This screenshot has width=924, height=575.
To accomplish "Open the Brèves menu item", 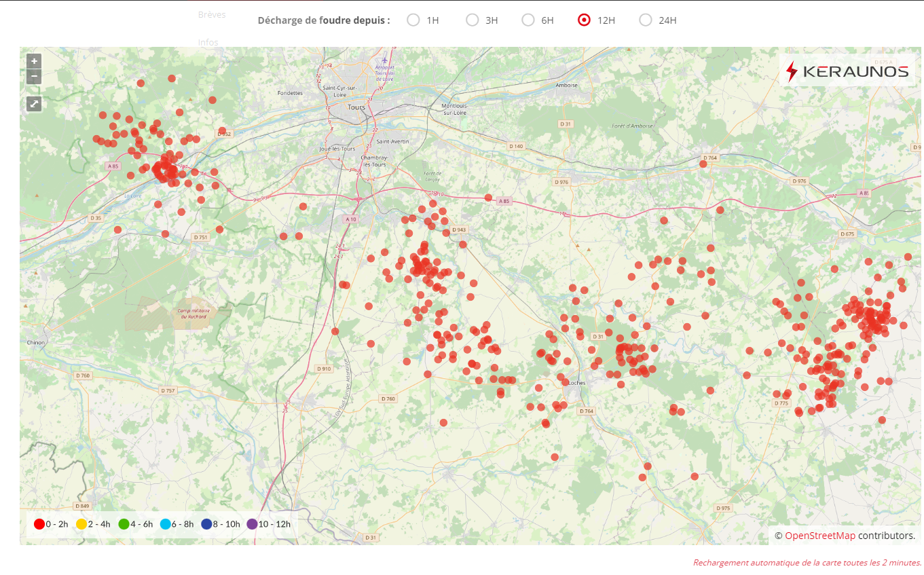I will click(212, 14).
